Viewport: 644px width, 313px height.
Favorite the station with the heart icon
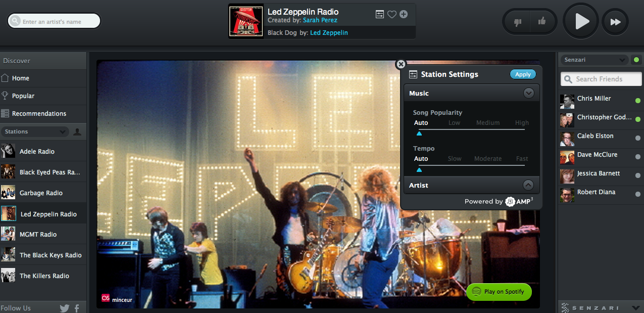coord(392,15)
